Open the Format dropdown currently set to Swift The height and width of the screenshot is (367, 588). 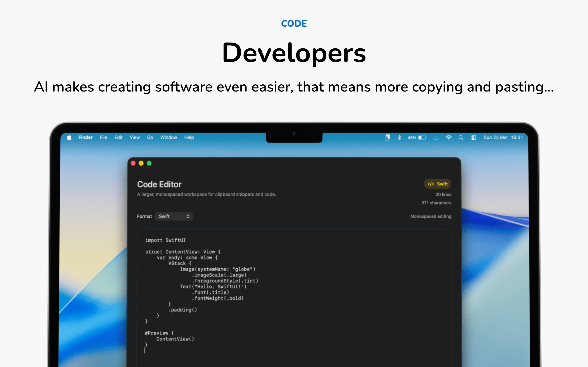click(x=173, y=216)
